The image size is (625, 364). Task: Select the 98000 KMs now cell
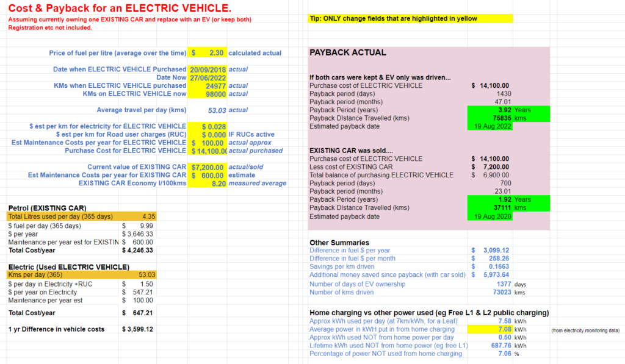(208, 94)
